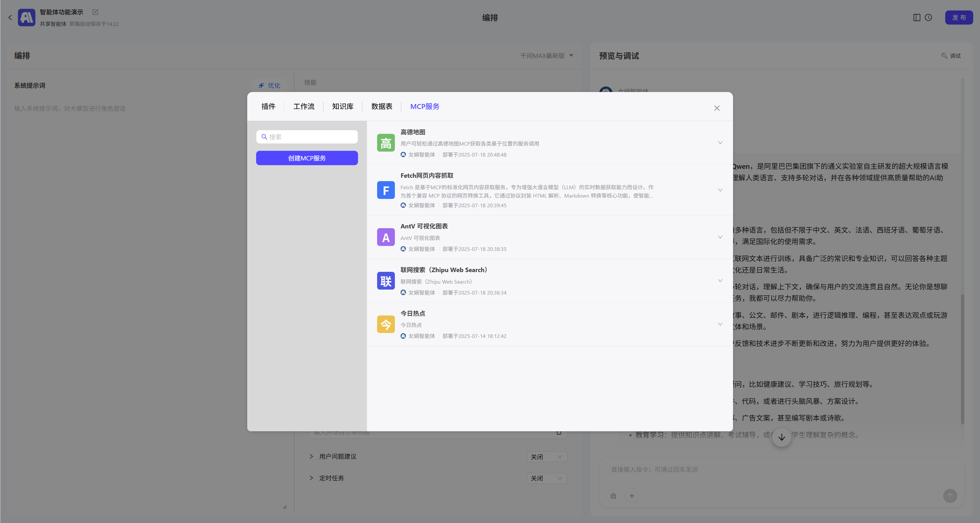The height and width of the screenshot is (523, 980).
Task: Expand the 高德地图 service details
Action: click(x=720, y=143)
